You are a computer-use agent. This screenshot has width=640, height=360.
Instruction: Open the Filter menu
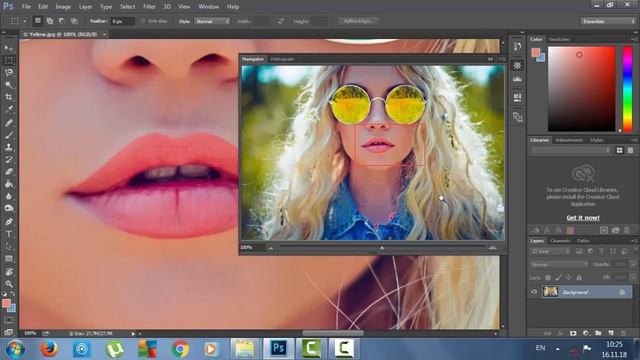click(x=149, y=7)
